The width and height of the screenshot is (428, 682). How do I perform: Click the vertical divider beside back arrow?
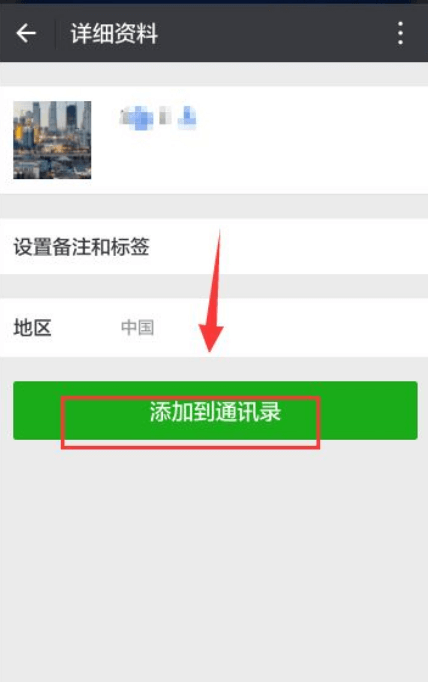click(x=55, y=33)
